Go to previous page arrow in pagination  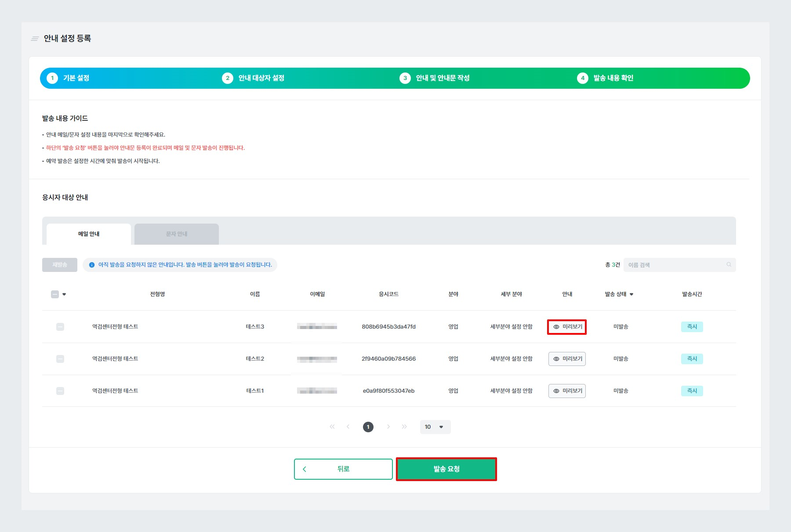(x=348, y=427)
